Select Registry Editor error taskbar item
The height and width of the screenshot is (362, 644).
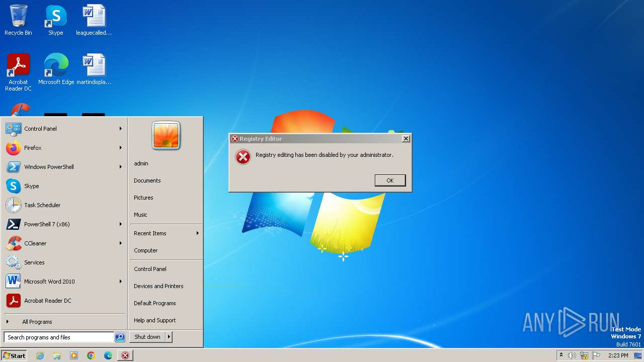[125, 355]
